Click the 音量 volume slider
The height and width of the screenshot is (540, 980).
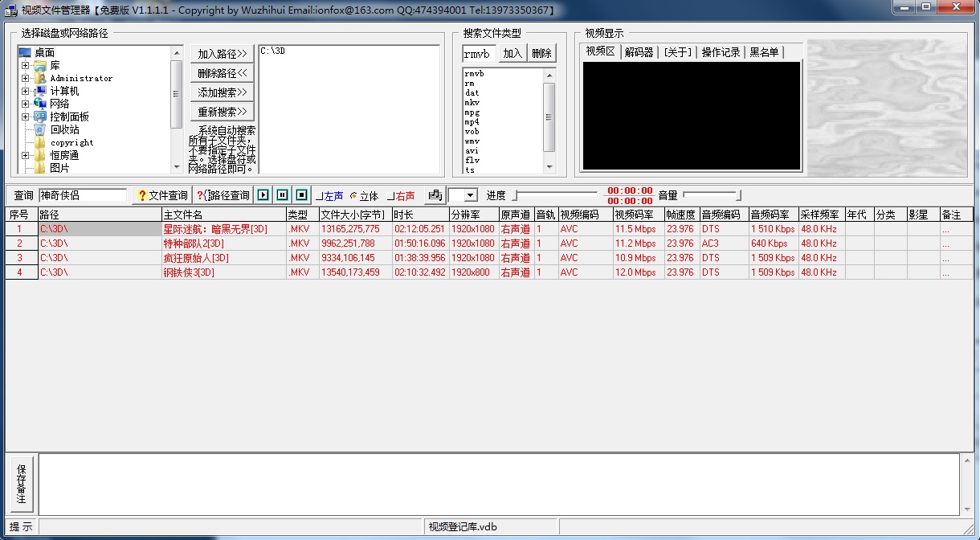point(712,194)
